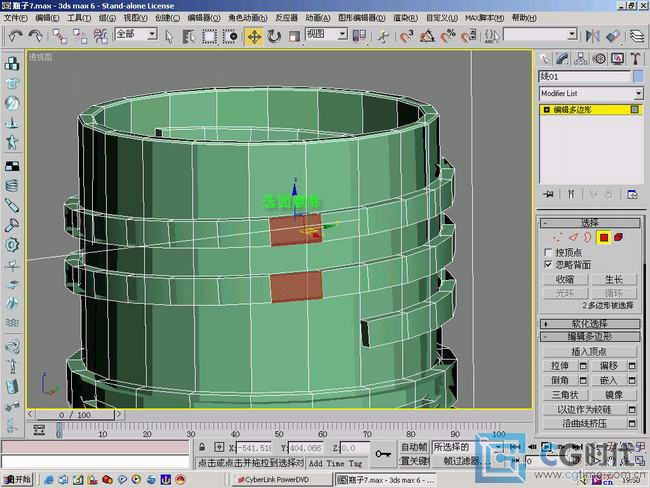
Task: Click the 拉伸 extrude button
Action: [560, 366]
